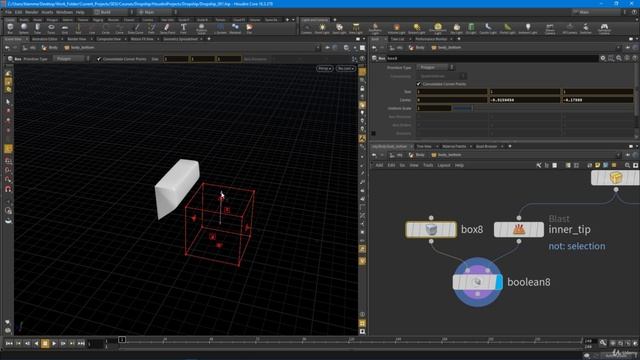640x360 pixels.
Task: Select the Point Light shelf tool
Action: [322, 28]
